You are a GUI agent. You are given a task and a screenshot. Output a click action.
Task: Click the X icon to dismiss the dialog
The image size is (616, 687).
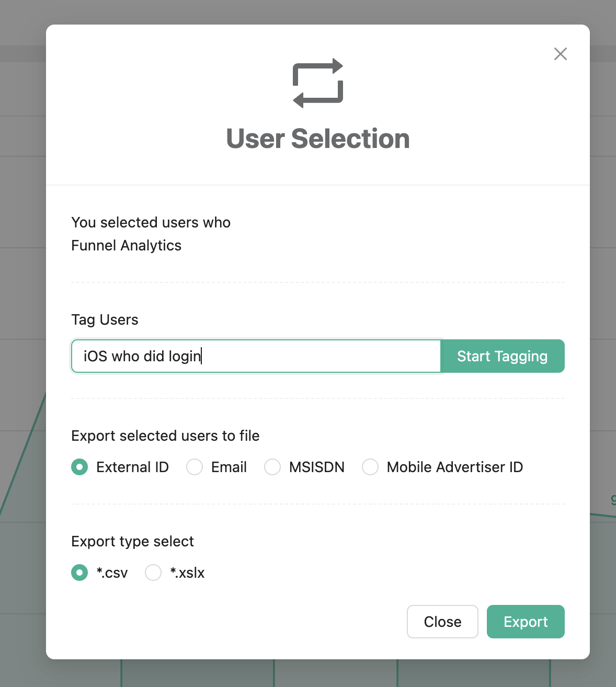[x=560, y=54]
